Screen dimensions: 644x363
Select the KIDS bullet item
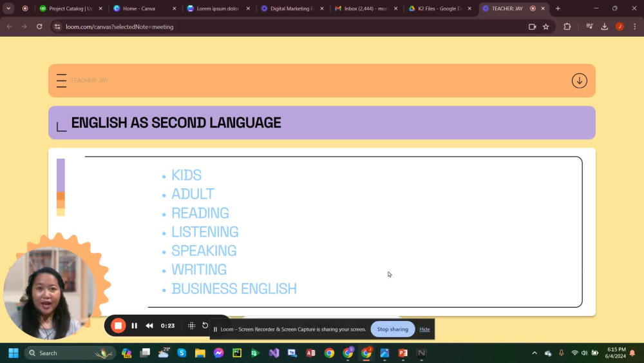click(187, 175)
